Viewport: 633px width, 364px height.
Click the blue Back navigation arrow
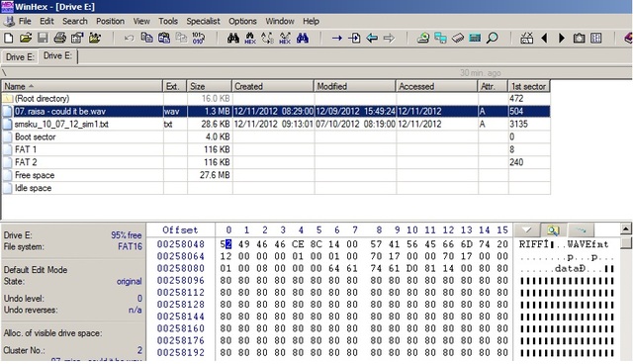(x=372, y=38)
